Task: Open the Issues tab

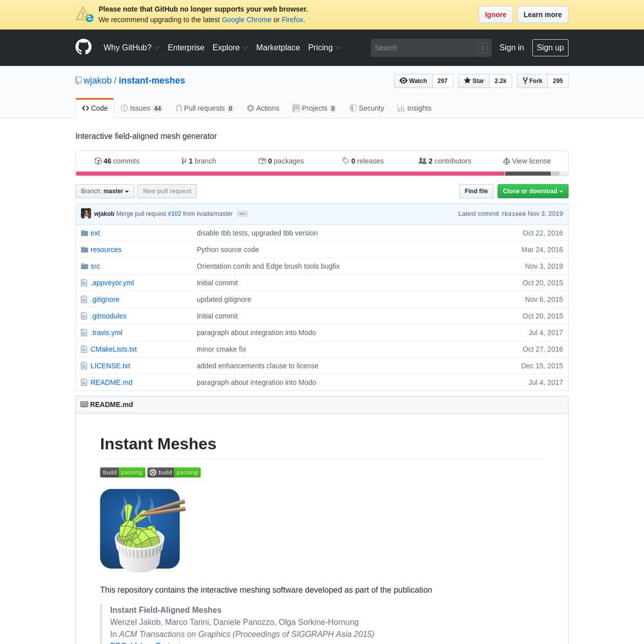Action: click(x=142, y=108)
